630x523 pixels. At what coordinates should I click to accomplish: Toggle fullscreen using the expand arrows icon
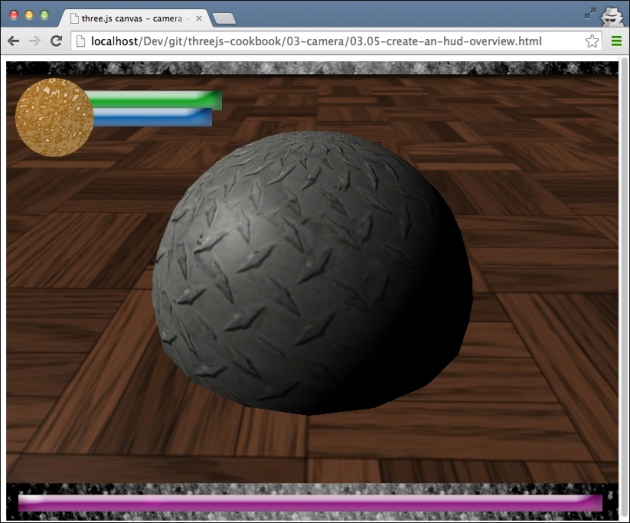click(x=590, y=13)
